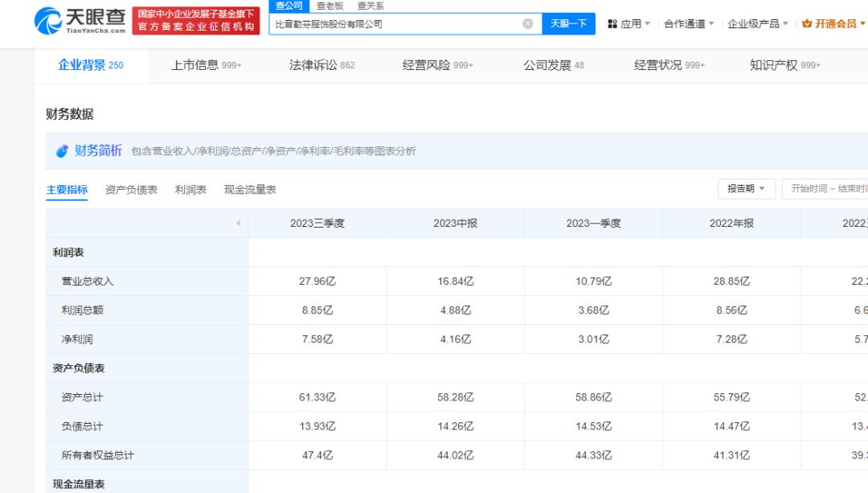This screenshot has height=493, width=868.
Task: Click the 财务简析 link
Action: pos(98,151)
